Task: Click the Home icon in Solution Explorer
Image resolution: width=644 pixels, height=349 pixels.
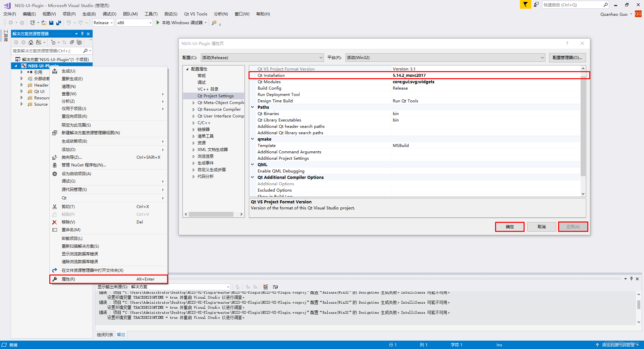Action: coord(31,42)
